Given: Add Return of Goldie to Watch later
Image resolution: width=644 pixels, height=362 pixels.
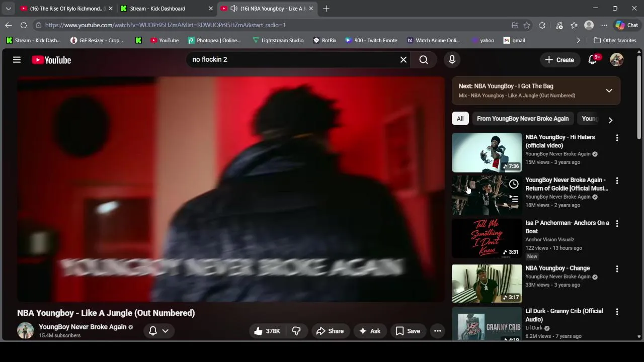Looking at the screenshot, I should click(514, 184).
